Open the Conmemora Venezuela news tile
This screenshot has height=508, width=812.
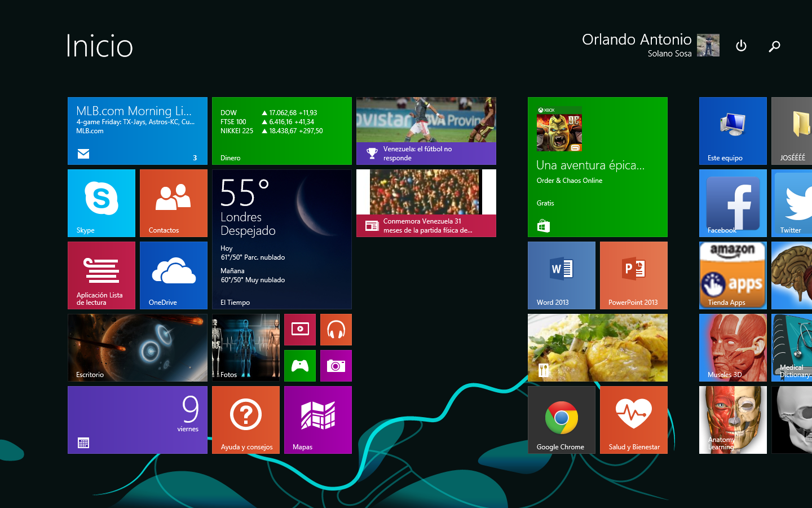click(x=426, y=203)
